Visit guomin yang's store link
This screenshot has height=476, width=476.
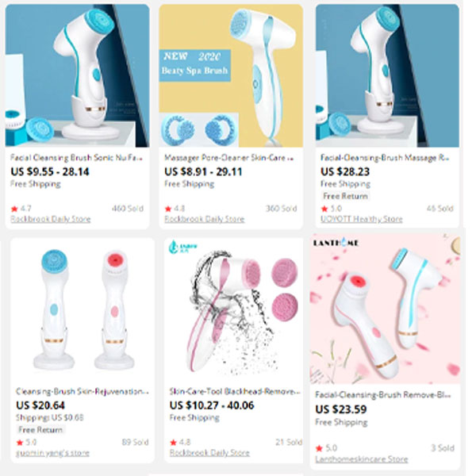click(52, 453)
